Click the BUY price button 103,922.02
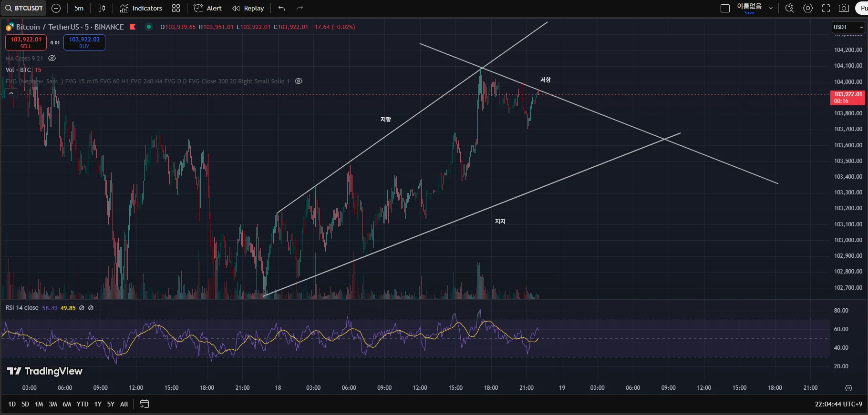The height and width of the screenshot is (415, 868). point(84,42)
